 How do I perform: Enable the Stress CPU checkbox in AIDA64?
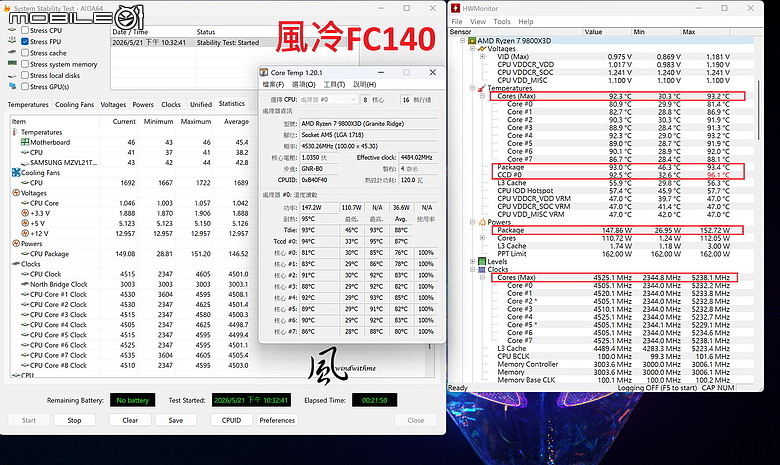pos(25,30)
